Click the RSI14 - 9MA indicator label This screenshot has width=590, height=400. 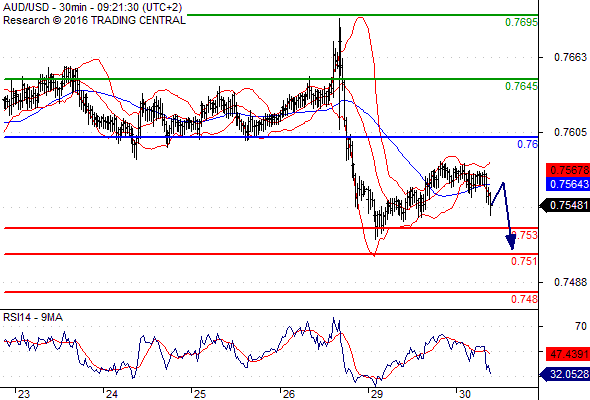(33, 318)
